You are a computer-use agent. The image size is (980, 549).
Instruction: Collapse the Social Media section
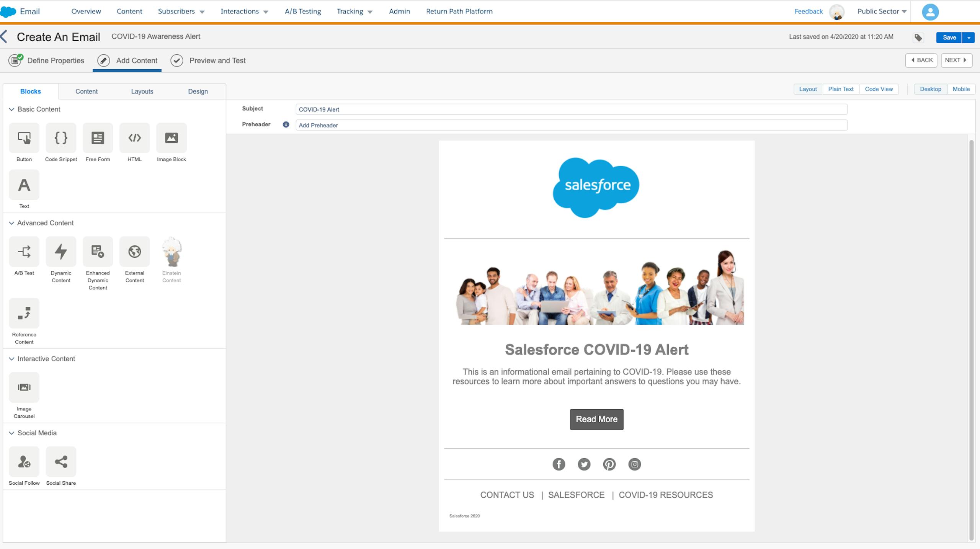click(x=11, y=433)
